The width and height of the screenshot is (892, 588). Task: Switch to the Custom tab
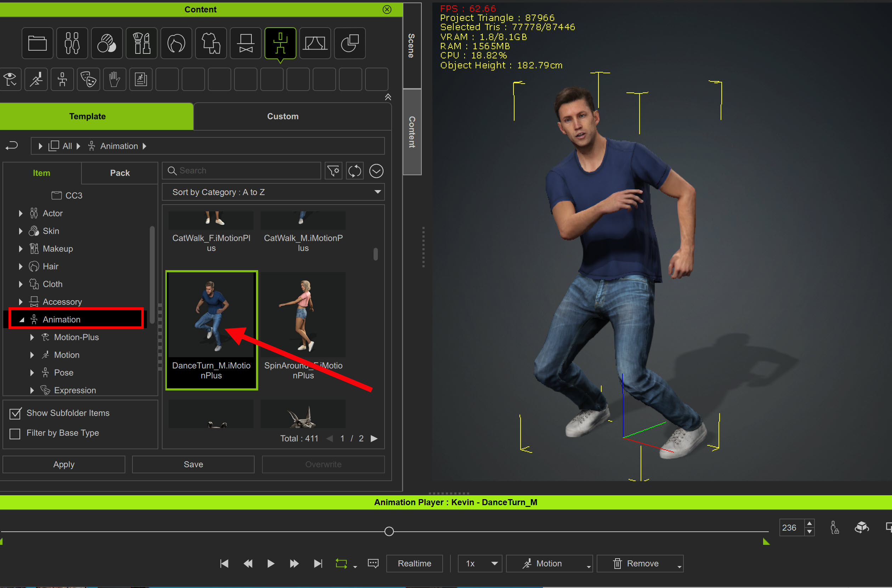pos(283,116)
